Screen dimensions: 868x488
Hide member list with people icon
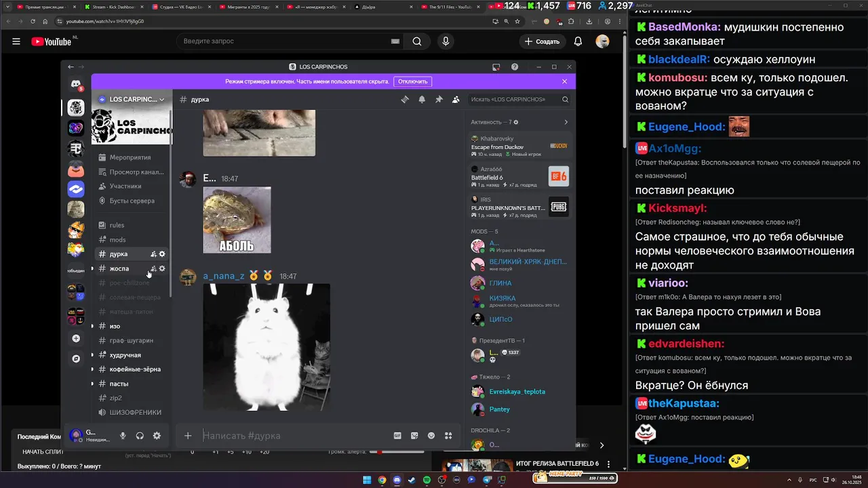pyautogui.click(x=456, y=99)
